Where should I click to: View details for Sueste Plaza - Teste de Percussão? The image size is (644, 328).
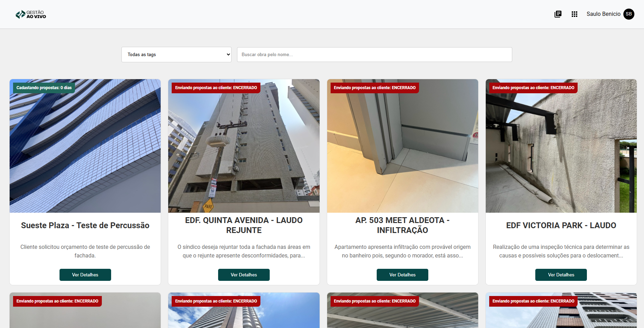tap(85, 275)
